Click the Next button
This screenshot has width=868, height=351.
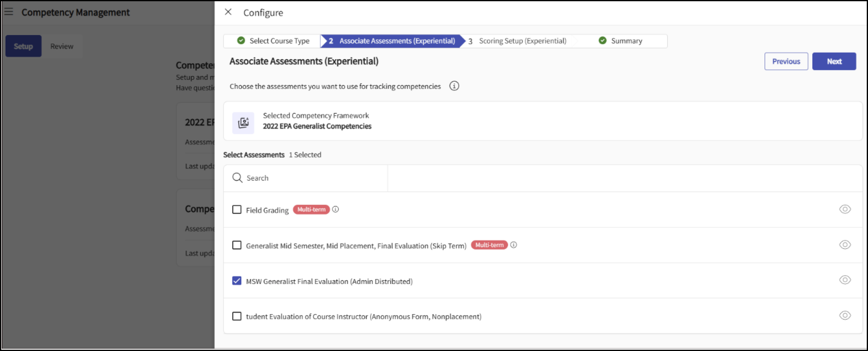tap(834, 61)
